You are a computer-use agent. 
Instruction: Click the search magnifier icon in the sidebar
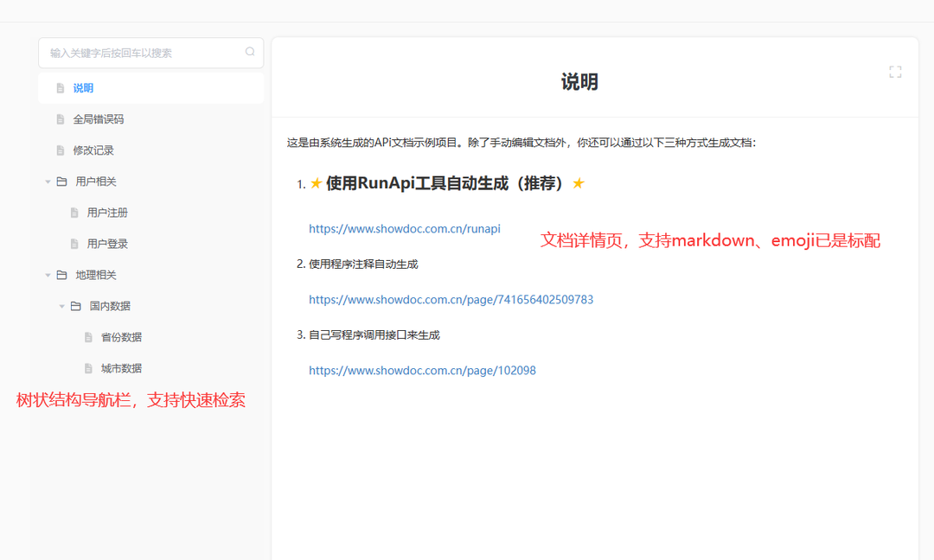click(x=250, y=53)
